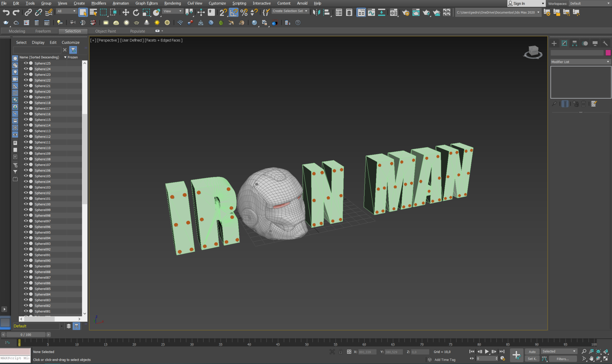Screen dimensions: 612x364
Task: Hide Sphere095 using its eye icon
Action: click(26, 232)
